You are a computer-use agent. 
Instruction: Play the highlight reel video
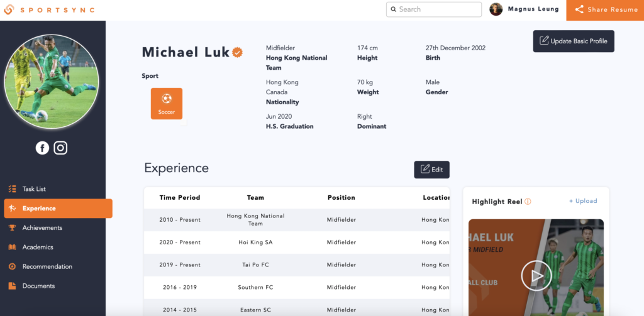point(536,275)
